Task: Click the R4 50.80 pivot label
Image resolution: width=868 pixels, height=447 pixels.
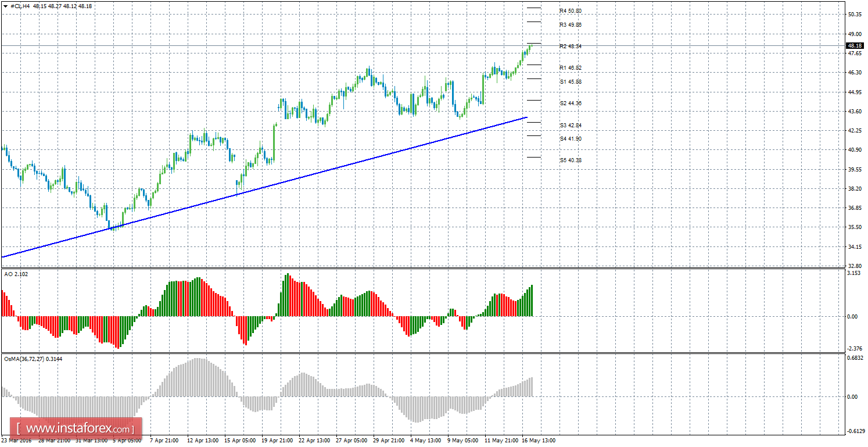Action: pyautogui.click(x=571, y=11)
